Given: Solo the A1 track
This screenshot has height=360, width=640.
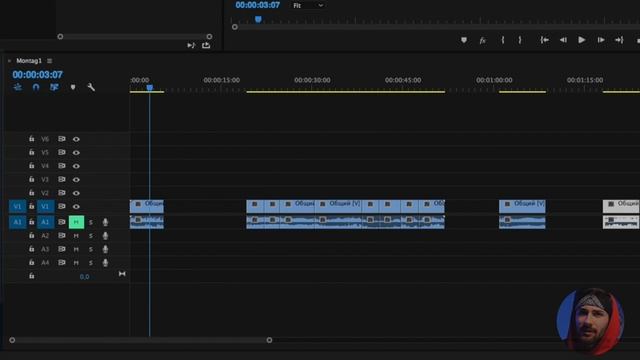Looking at the screenshot, I should pos(91,222).
